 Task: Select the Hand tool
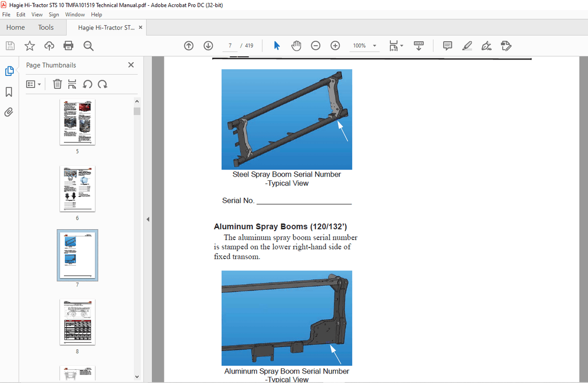pyautogui.click(x=296, y=46)
